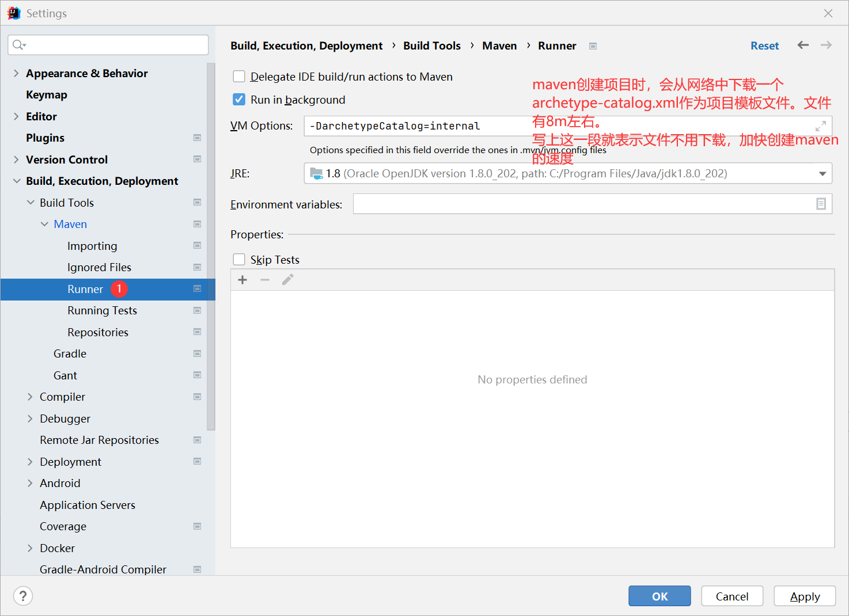This screenshot has height=616, width=849.
Task: Expand the Compiler node
Action: point(31,397)
